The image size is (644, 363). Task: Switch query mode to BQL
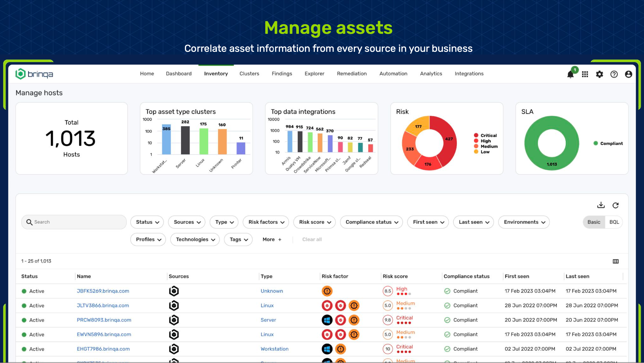[614, 222]
